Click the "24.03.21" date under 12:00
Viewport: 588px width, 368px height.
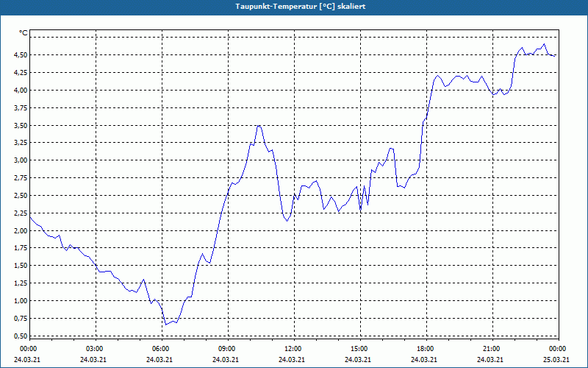click(x=291, y=360)
